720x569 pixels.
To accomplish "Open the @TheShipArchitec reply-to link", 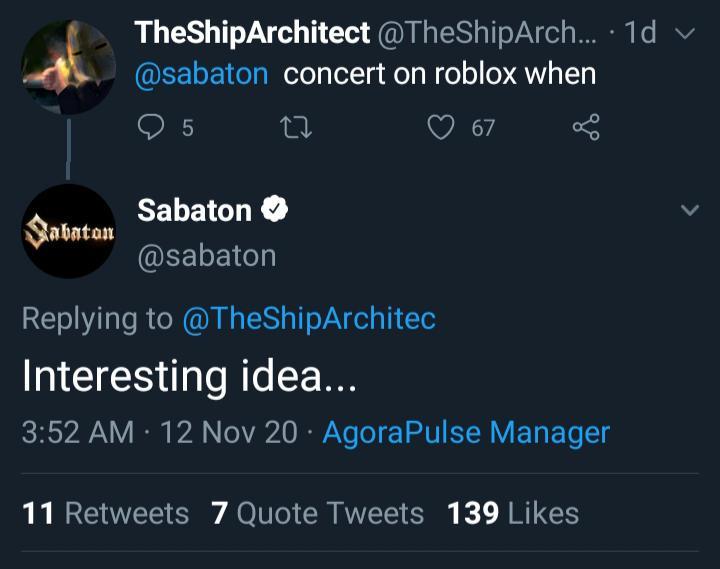I will click(308, 318).
